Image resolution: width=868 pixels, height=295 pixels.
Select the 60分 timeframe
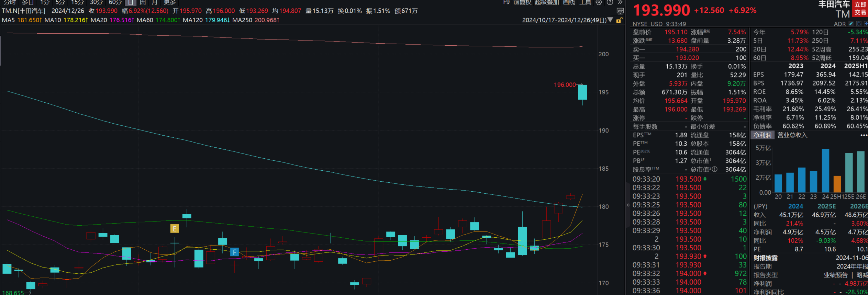point(115,2)
